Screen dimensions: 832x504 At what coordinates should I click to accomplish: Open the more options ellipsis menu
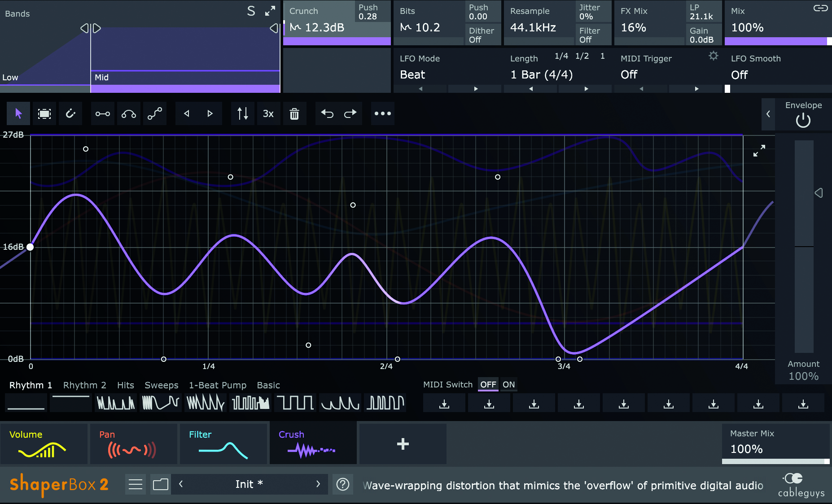pos(383,113)
